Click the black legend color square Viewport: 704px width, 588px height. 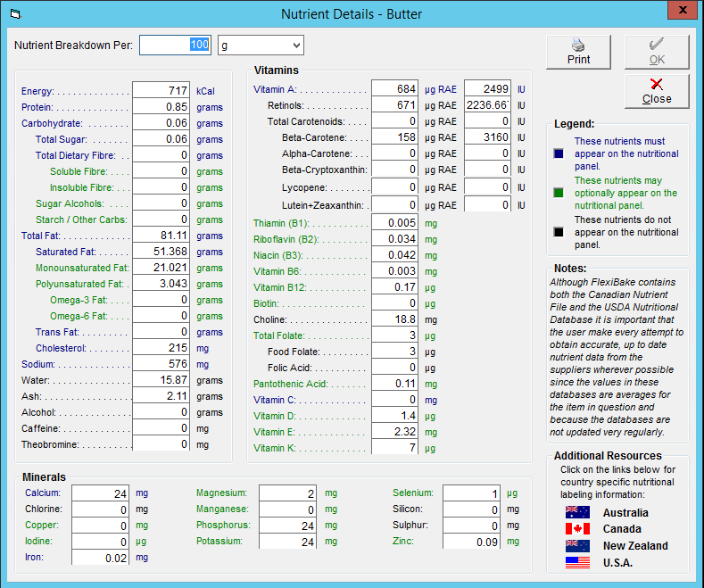click(x=559, y=232)
